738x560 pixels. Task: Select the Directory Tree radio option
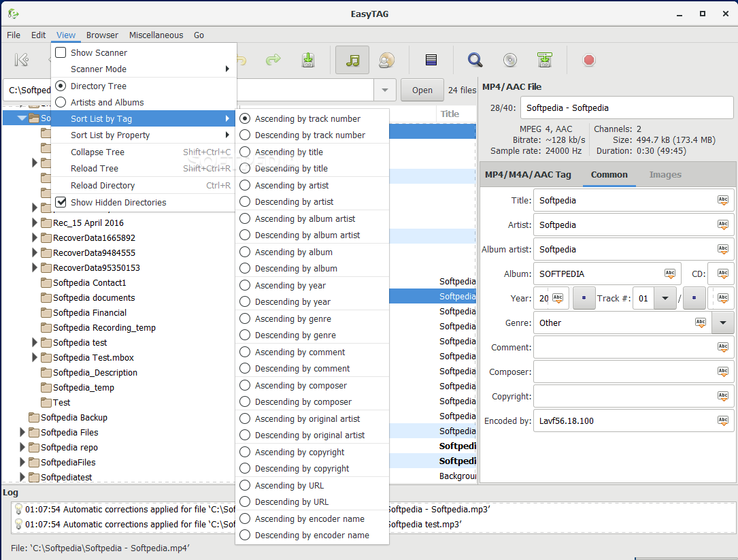[61, 86]
